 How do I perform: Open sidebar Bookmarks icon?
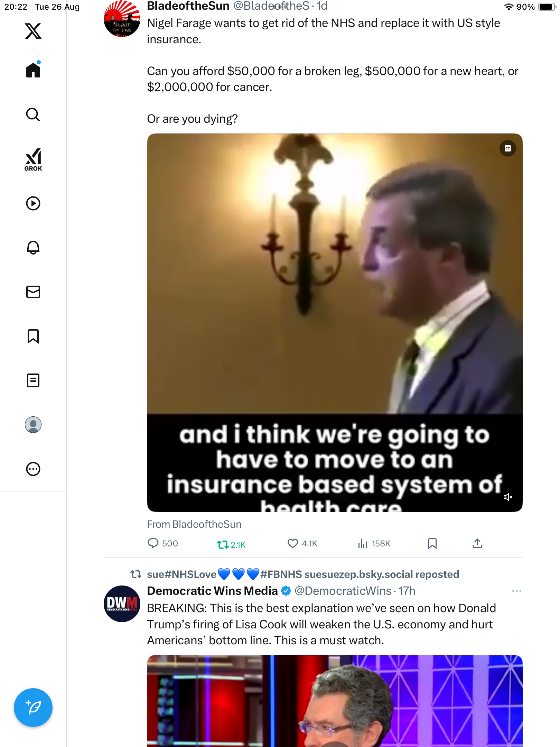click(x=33, y=336)
